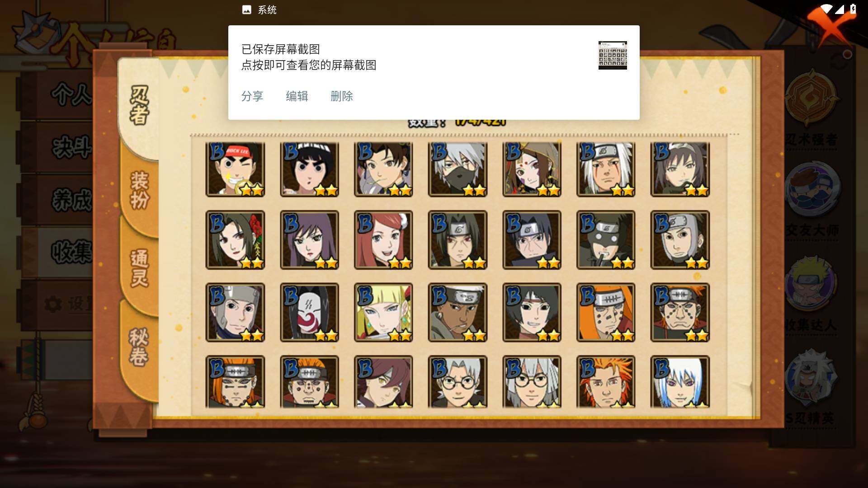This screenshot has height=488, width=868.
Task: Select the Haku mask ninja card
Action: point(309,312)
